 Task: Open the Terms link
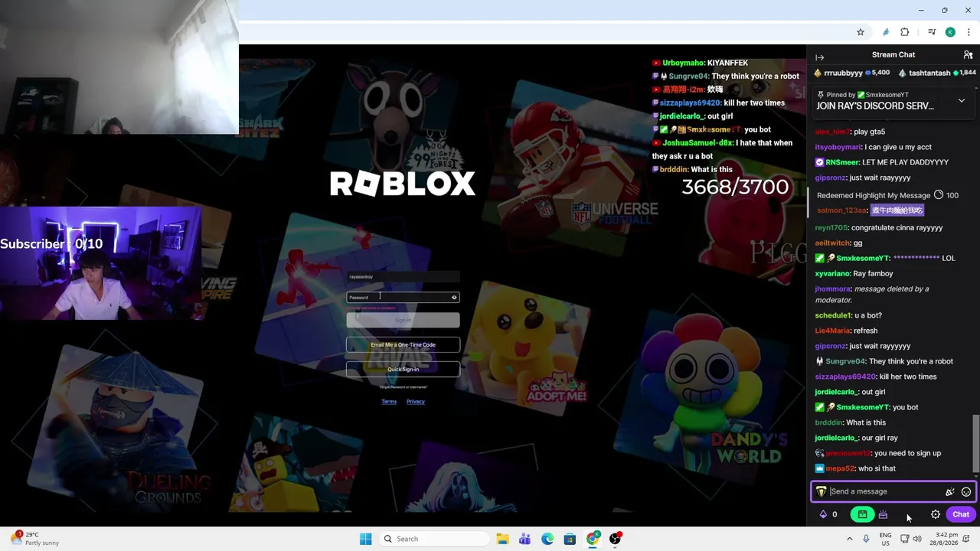(389, 402)
